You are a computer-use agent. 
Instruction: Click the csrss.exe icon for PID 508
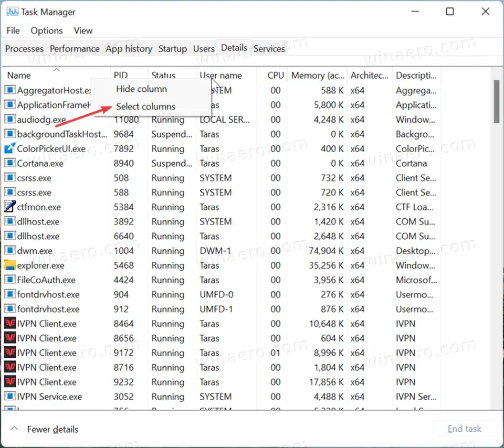coord(10,178)
